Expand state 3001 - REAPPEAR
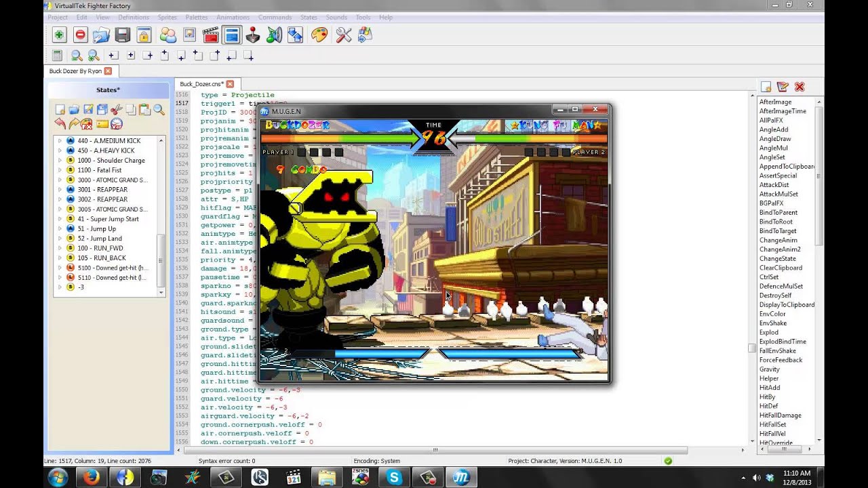Screen dimensions: 868x488 click(60, 190)
